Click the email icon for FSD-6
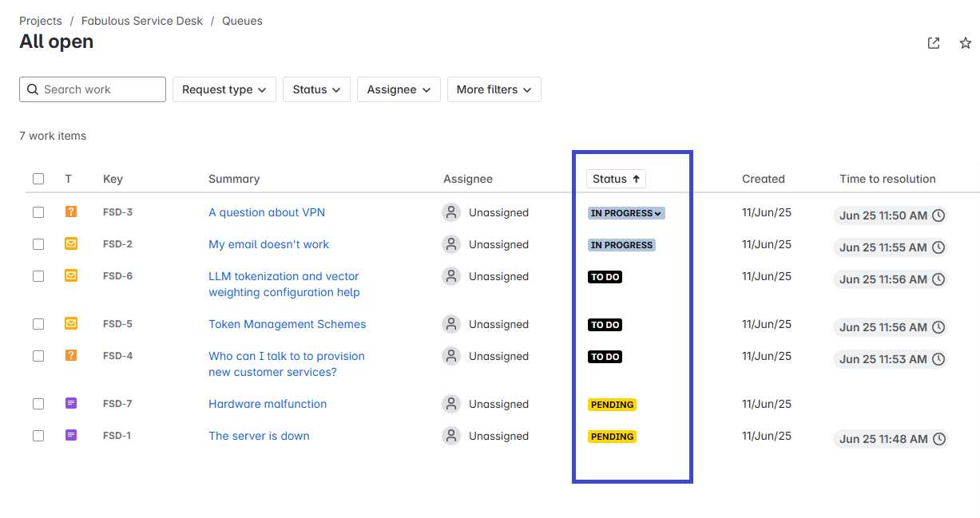 (x=70, y=275)
